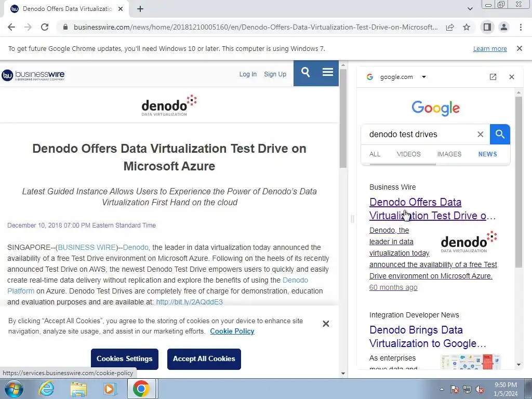The image size is (532, 399).
Task: Select the NEWS results tab
Action: point(487,154)
